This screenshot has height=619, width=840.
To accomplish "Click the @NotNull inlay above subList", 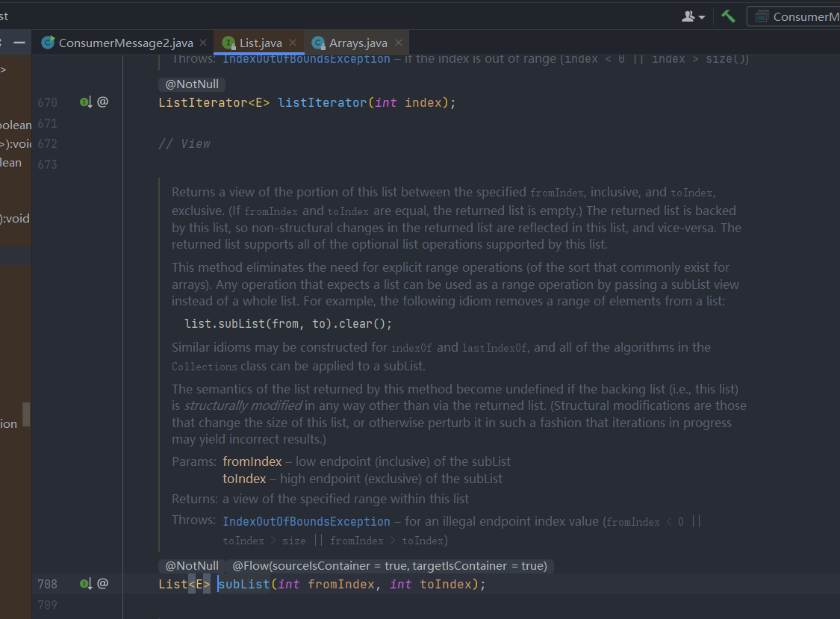I will [x=192, y=566].
